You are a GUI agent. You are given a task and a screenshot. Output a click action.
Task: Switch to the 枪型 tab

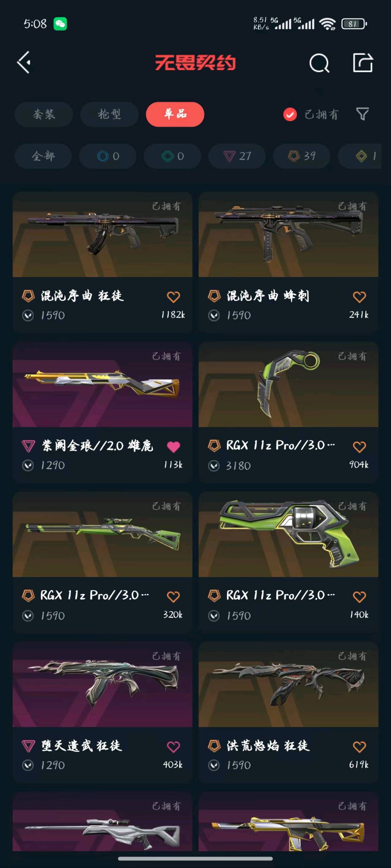(109, 114)
